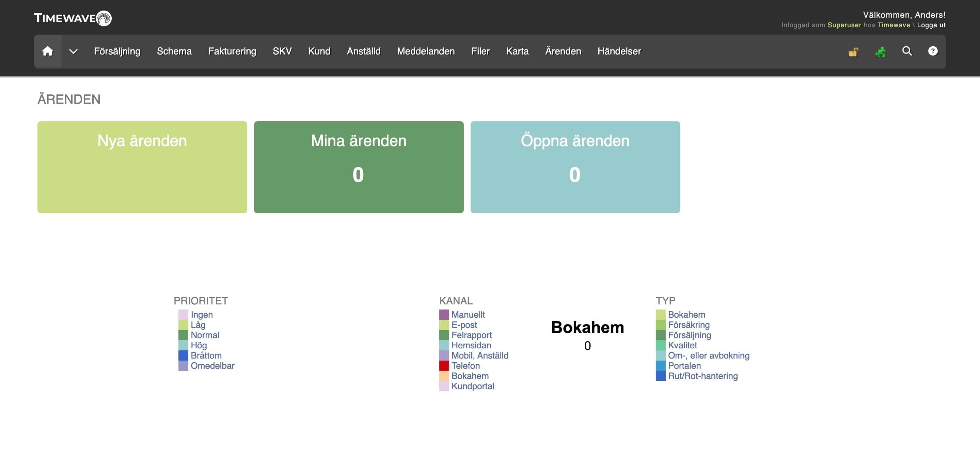Viewport: 980px width, 459px height.
Task: Click the blue Rut/Rot-hantering color swatch
Action: pos(661,376)
